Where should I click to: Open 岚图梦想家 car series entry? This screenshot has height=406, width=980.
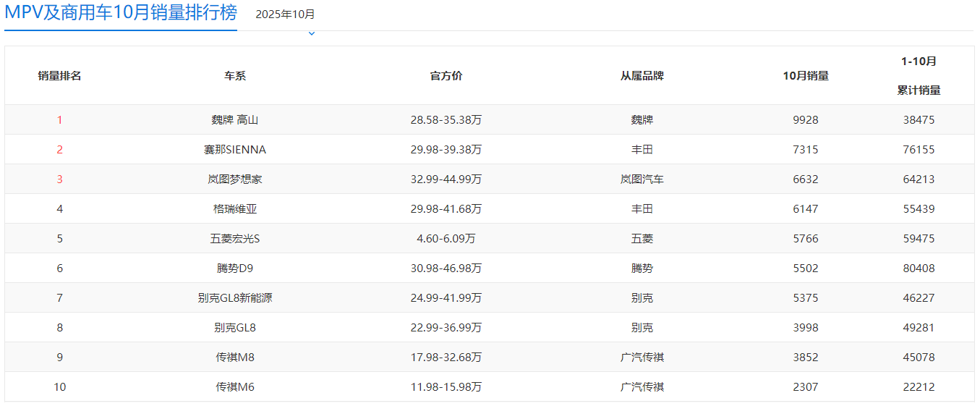(235, 179)
